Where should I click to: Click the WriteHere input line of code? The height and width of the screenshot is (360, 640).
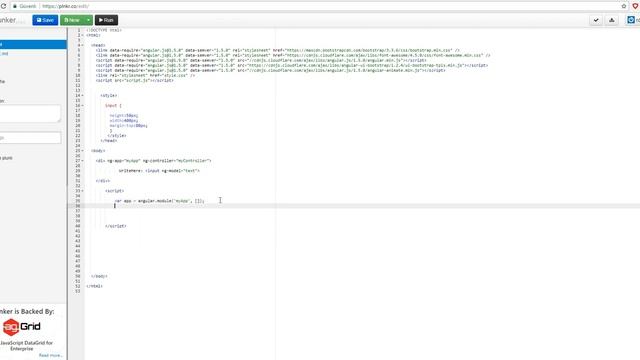[159, 171]
